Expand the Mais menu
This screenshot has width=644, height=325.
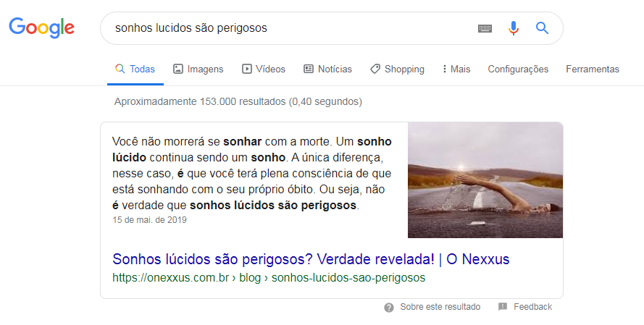pyautogui.click(x=456, y=69)
